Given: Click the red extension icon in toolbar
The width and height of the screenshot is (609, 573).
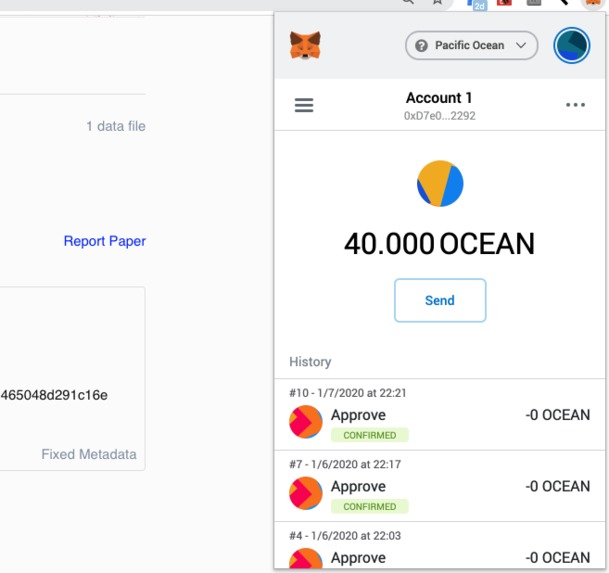Looking at the screenshot, I should pyautogui.click(x=504, y=3).
